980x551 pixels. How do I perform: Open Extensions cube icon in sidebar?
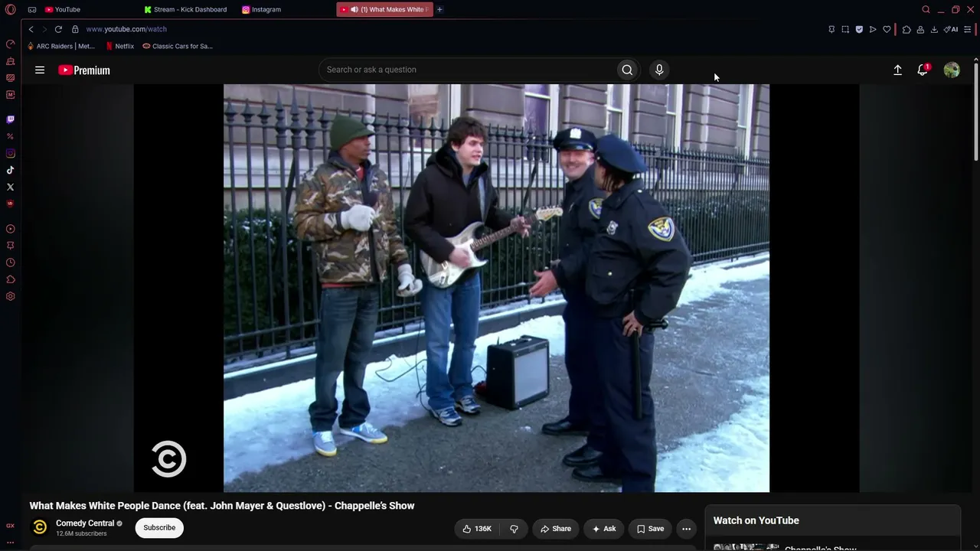tap(10, 279)
